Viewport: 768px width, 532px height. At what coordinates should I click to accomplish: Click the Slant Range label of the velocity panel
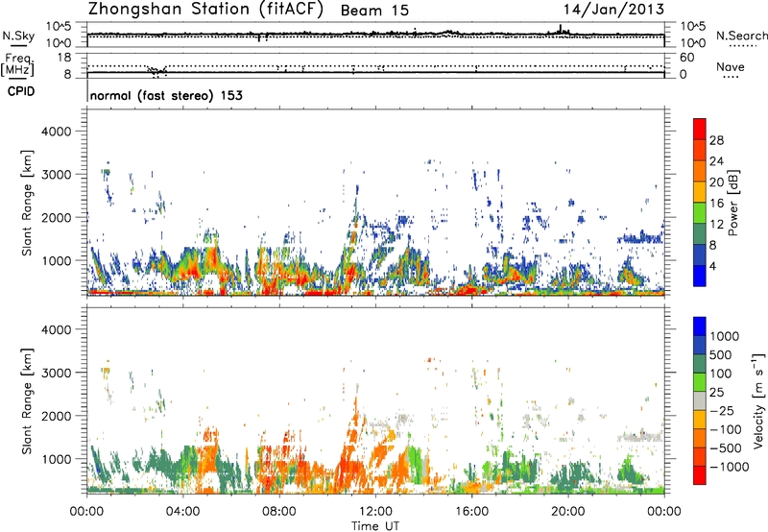tap(27, 401)
